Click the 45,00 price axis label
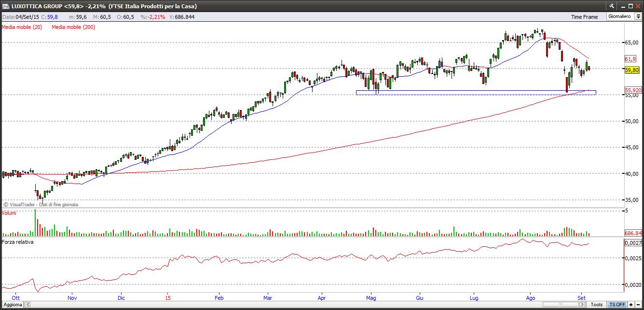This screenshot has height=310, width=644. click(x=632, y=147)
